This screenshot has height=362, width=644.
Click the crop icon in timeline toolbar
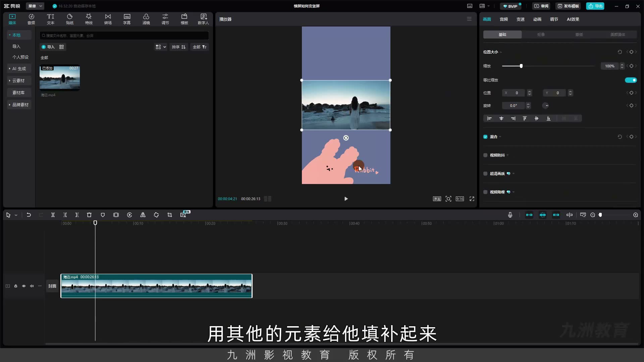coord(170,215)
